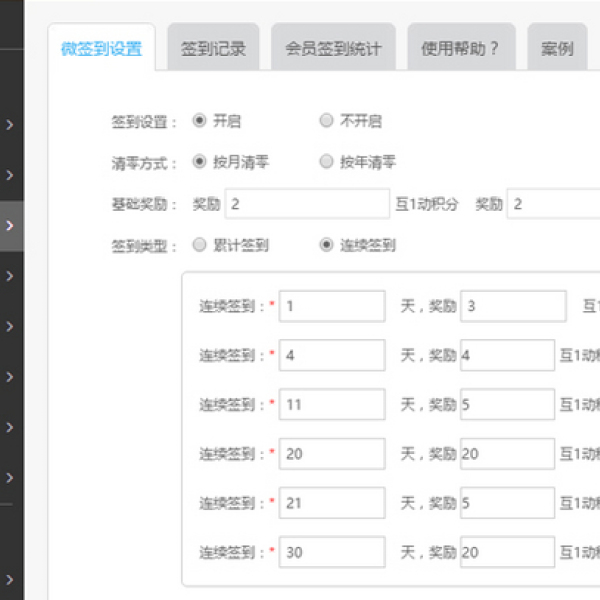
Task: Choose the 不开启 radio option
Action: click(326, 121)
